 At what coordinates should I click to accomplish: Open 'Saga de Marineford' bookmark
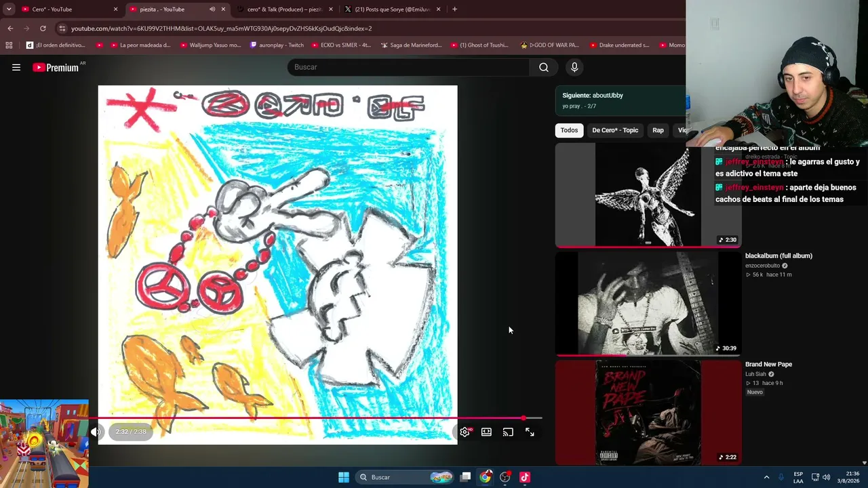pos(411,45)
